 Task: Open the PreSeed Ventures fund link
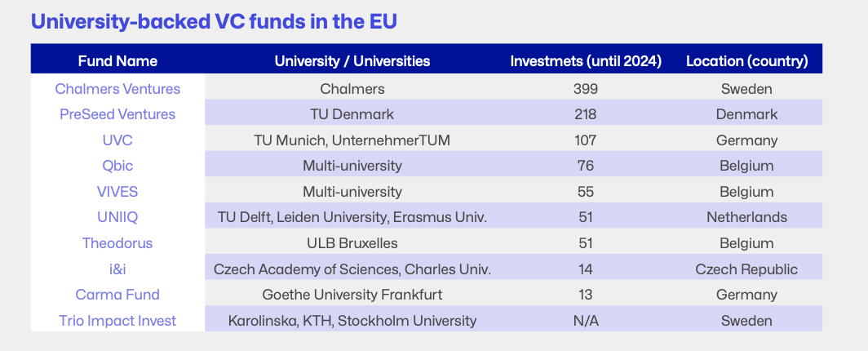point(117,114)
